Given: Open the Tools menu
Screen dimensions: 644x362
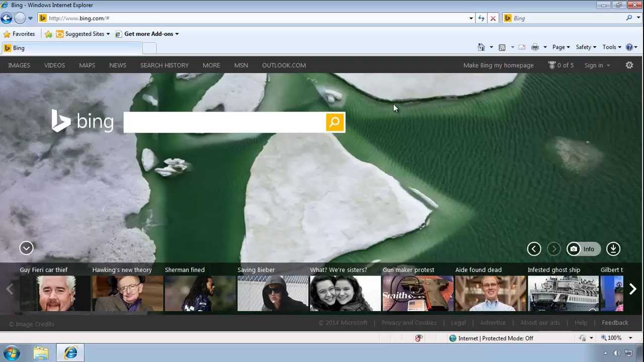Looking at the screenshot, I should (x=612, y=47).
